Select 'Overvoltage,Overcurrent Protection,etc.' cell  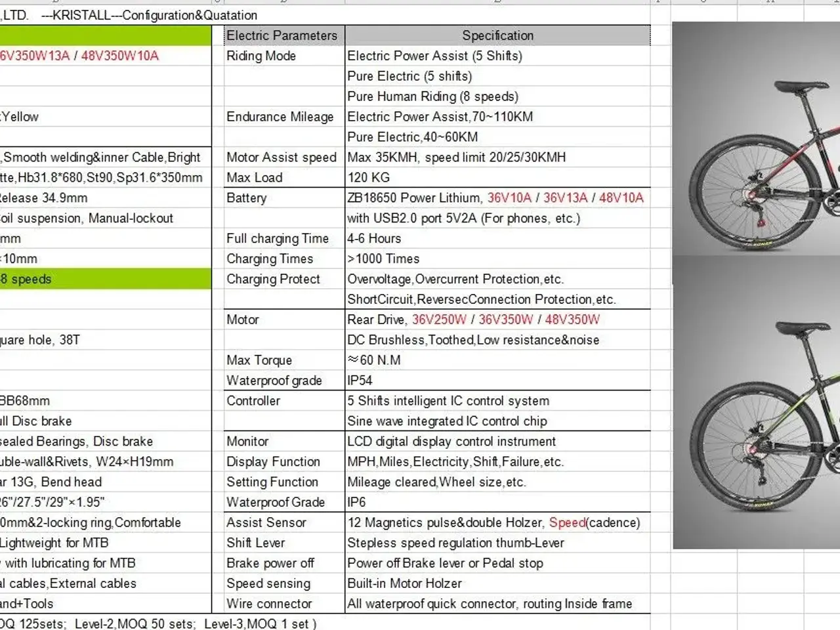[x=497, y=280]
